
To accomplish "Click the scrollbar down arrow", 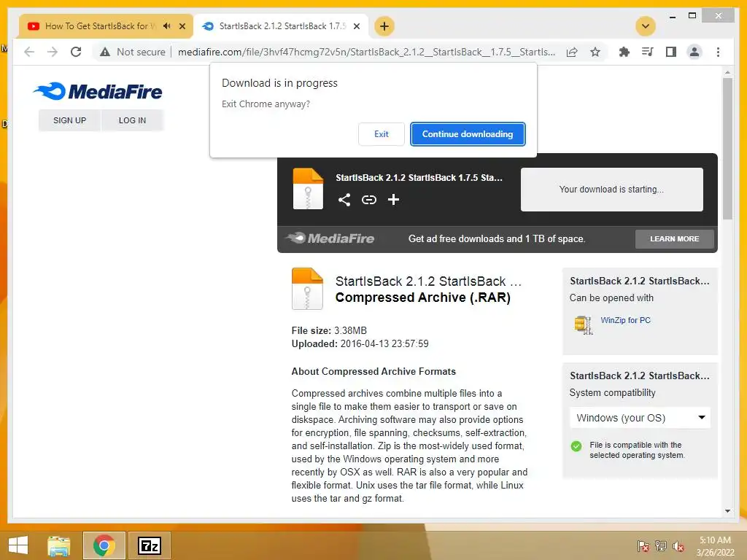I will [x=727, y=511].
